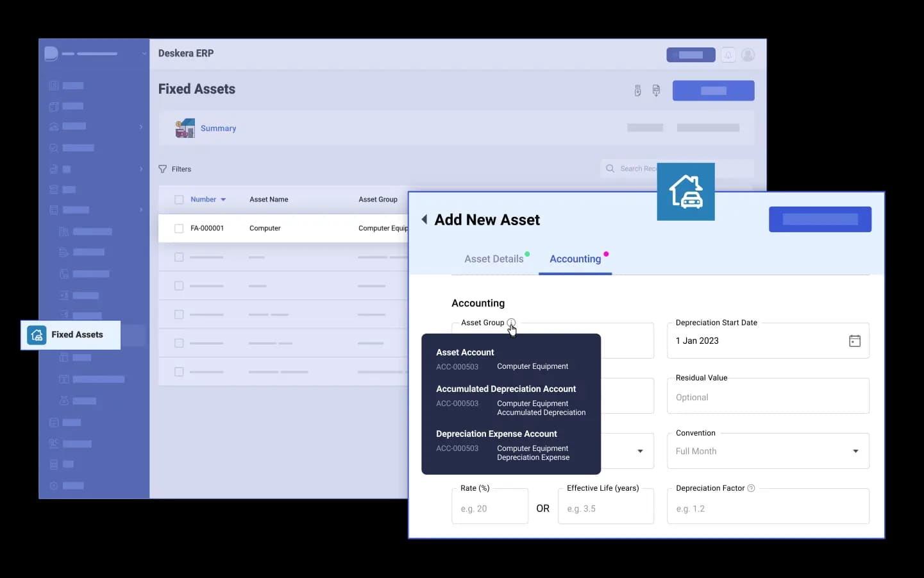Click the Residual Value input field

coord(768,397)
